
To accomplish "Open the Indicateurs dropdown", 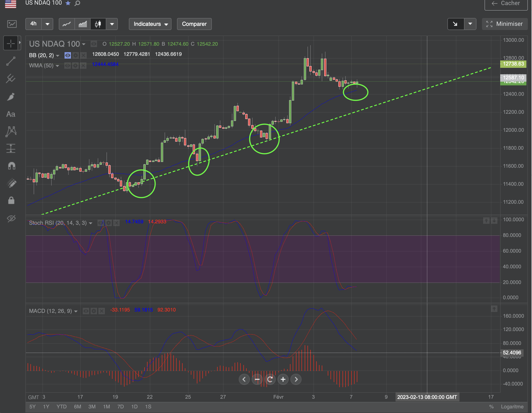I will tap(150, 24).
